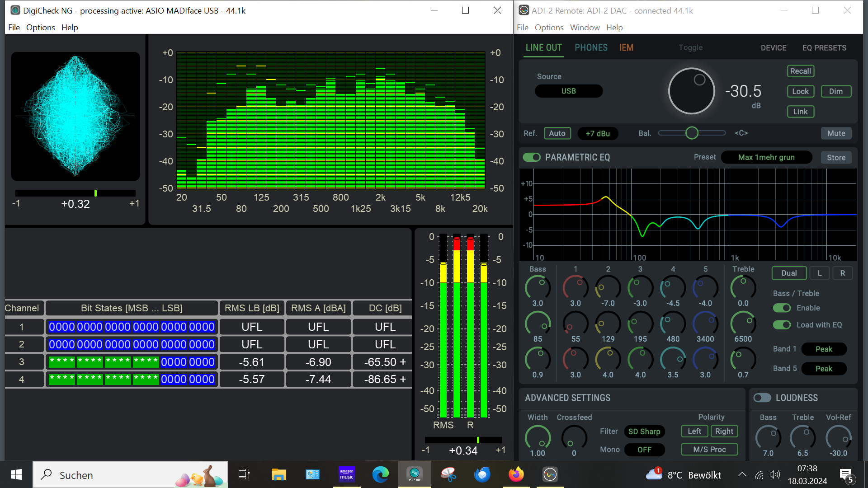This screenshot has width=868, height=488.
Task: Adjust the main volume knob
Action: [x=692, y=91]
